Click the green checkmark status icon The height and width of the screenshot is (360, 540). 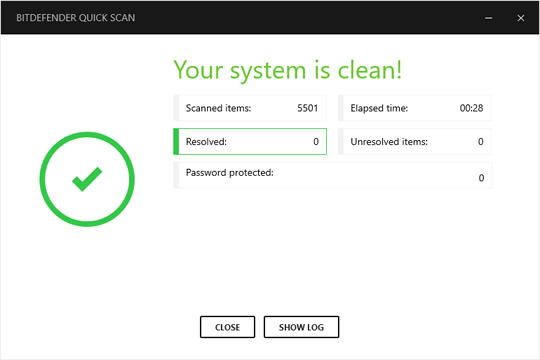point(87,179)
